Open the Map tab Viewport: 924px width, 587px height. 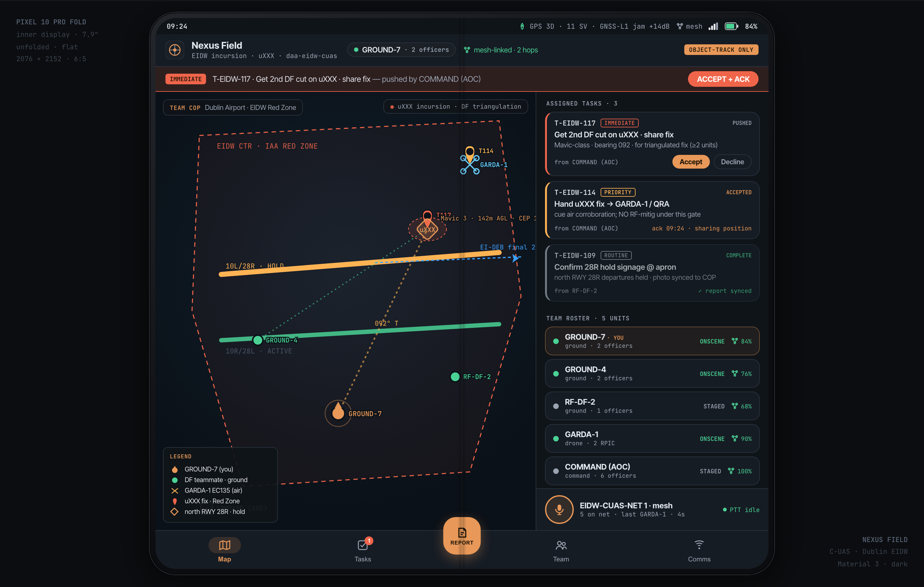point(224,550)
